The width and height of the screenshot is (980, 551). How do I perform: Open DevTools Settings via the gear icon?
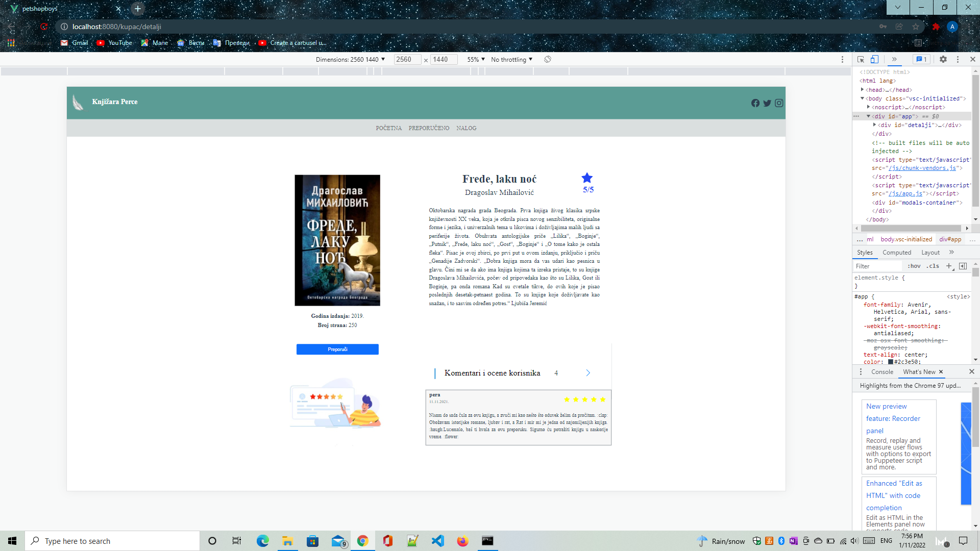(x=943, y=59)
